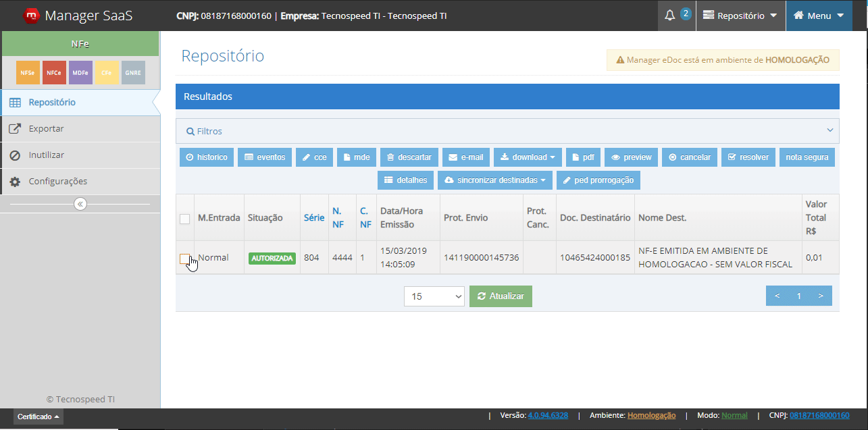Go to the next results page
The height and width of the screenshot is (430, 868).
pos(821,296)
